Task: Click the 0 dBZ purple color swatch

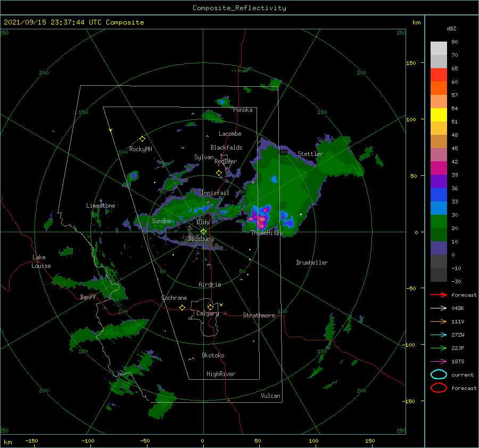Action: click(x=439, y=248)
